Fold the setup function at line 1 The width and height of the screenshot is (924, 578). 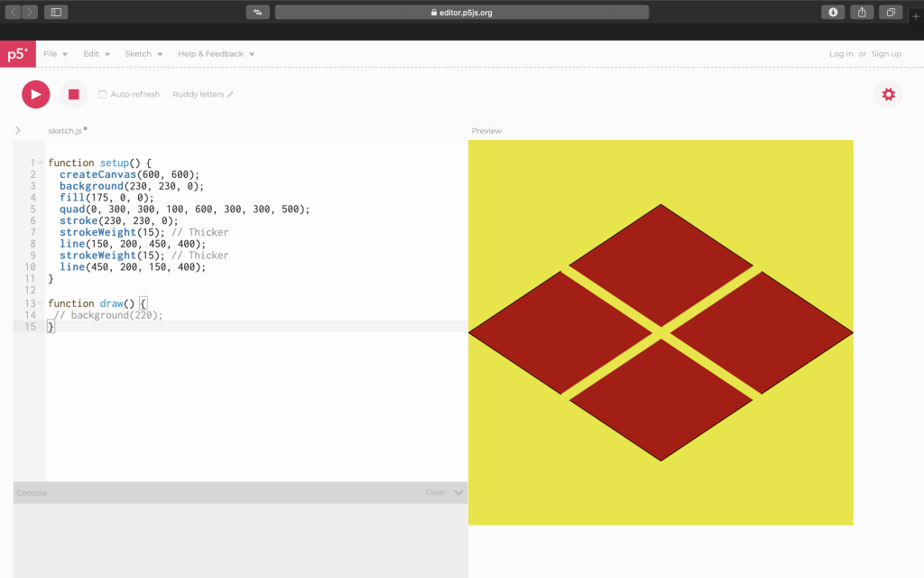point(40,163)
